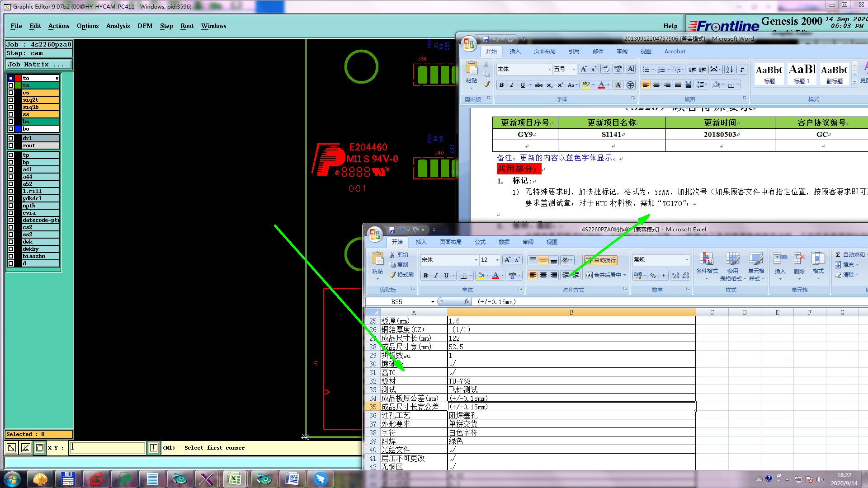868x488 pixels.
Task: Click Word text highlight color icon
Action: pyautogui.click(x=586, y=85)
